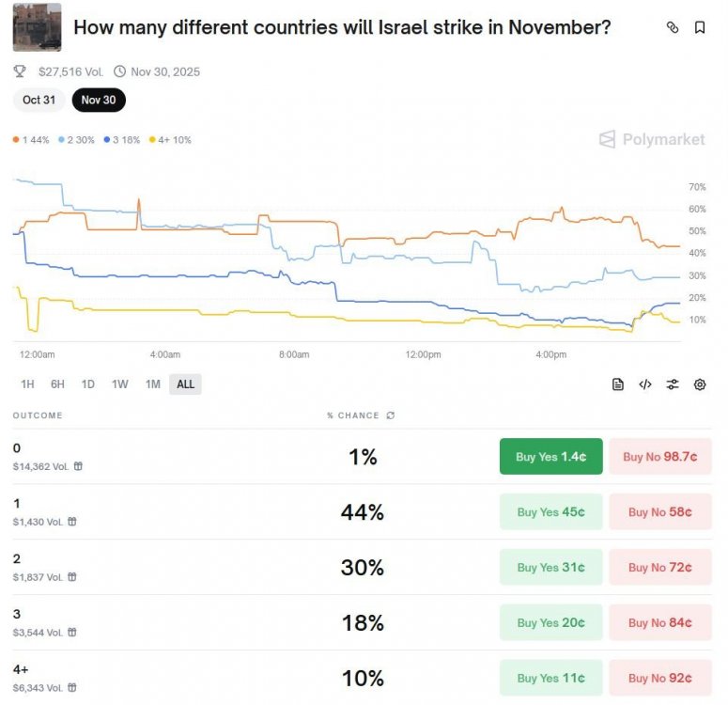Open chart settings gear icon
The height and width of the screenshot is (705, 728).
click(700, 384)
